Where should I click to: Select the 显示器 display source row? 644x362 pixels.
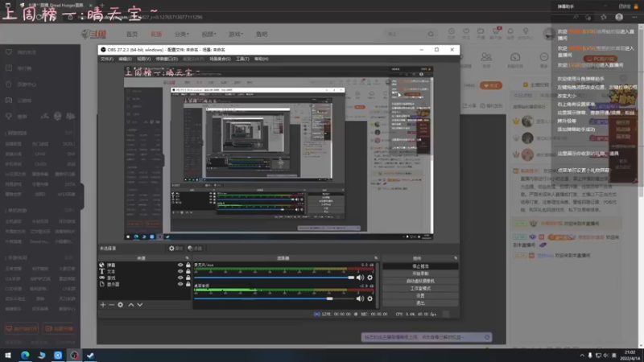coord(145,284)
